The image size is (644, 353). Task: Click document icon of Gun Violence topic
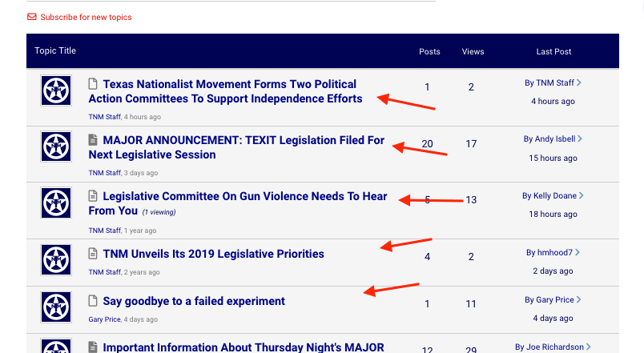(93, 196)
